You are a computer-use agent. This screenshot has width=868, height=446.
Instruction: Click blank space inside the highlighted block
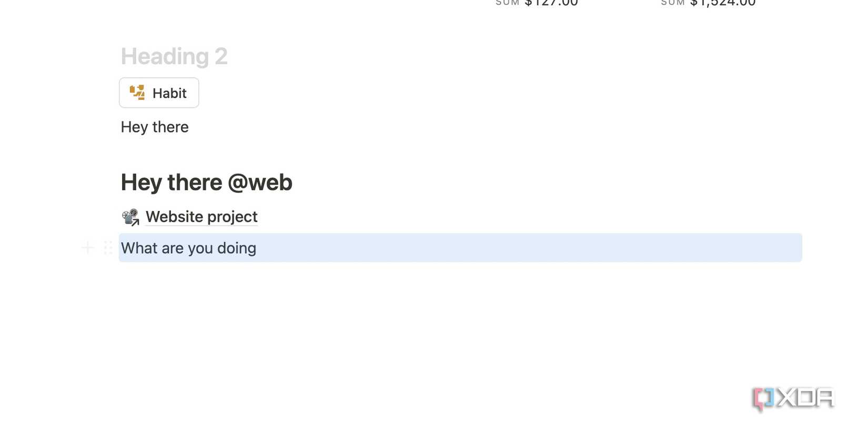pos(526,248)
